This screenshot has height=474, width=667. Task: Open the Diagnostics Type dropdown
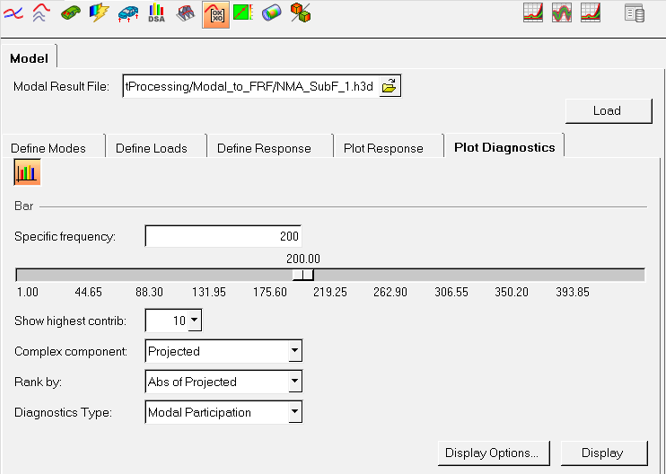[295, 412]
